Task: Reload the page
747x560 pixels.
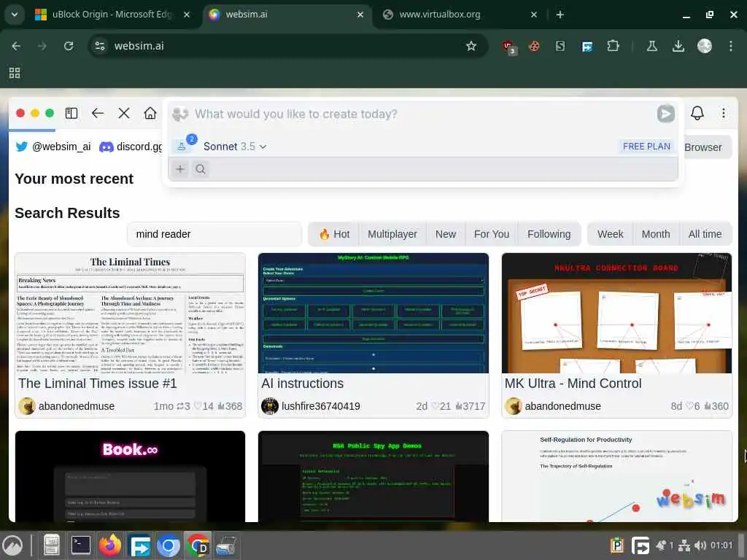Action: [69, 46]
